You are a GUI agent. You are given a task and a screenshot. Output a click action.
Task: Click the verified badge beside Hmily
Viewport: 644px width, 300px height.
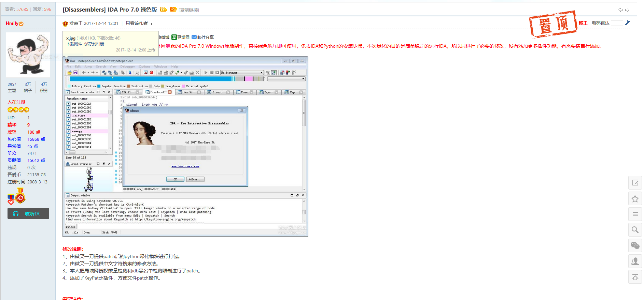coord(21,24)
